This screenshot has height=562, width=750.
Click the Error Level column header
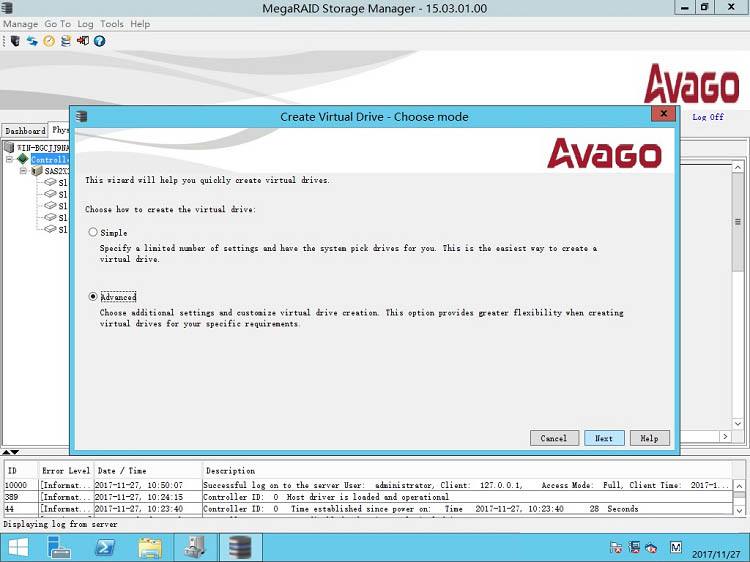[x=66, y=471]
